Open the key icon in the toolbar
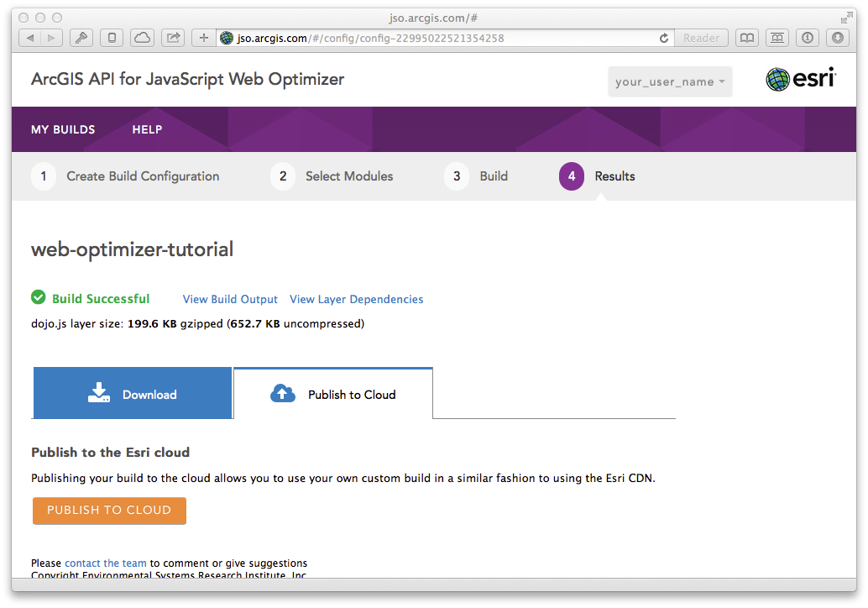Screen dimensions: 868x608 [x=81, y=38]
